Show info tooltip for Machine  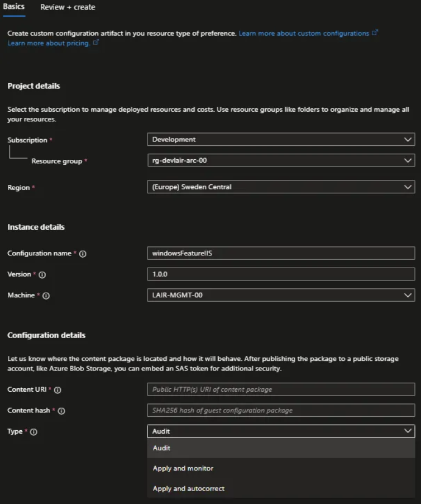tap(46, 296)
